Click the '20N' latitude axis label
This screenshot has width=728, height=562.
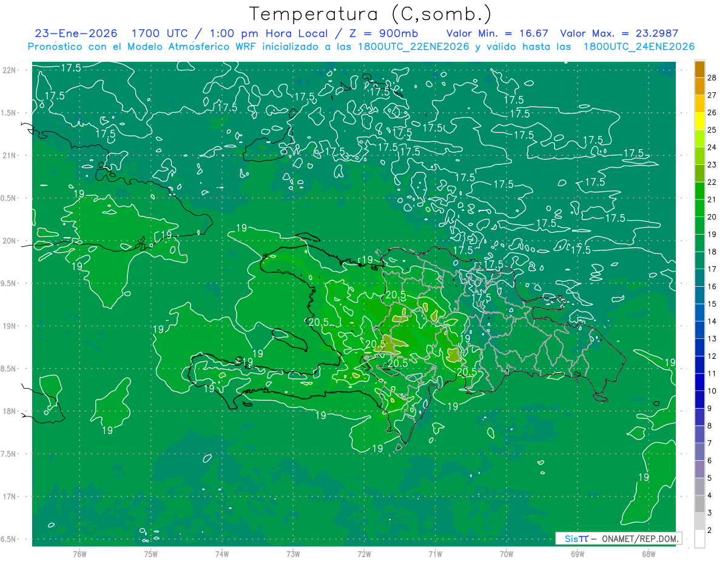(10, 241)
